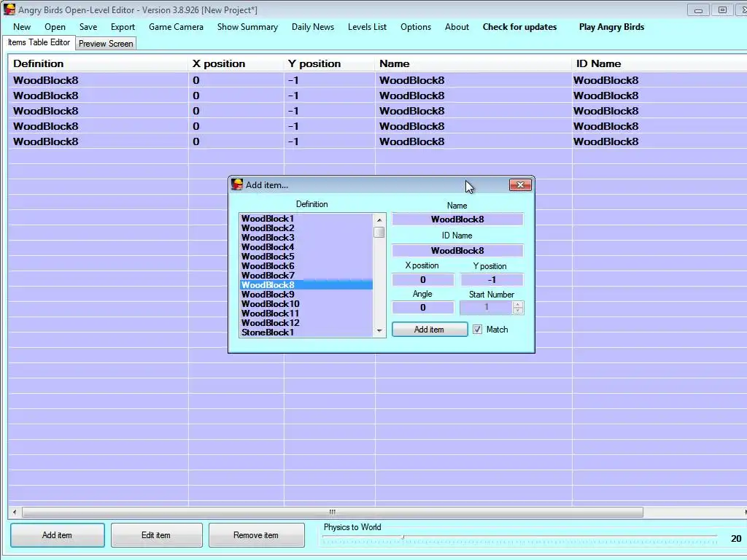Open the Export menu
Screen dimensions: 747x560
click(123, 27)
